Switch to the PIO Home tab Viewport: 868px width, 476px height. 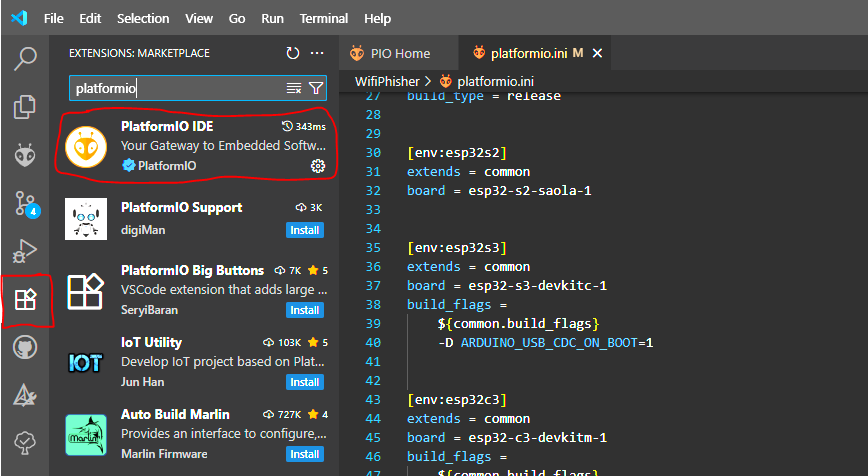click(400, 54)
